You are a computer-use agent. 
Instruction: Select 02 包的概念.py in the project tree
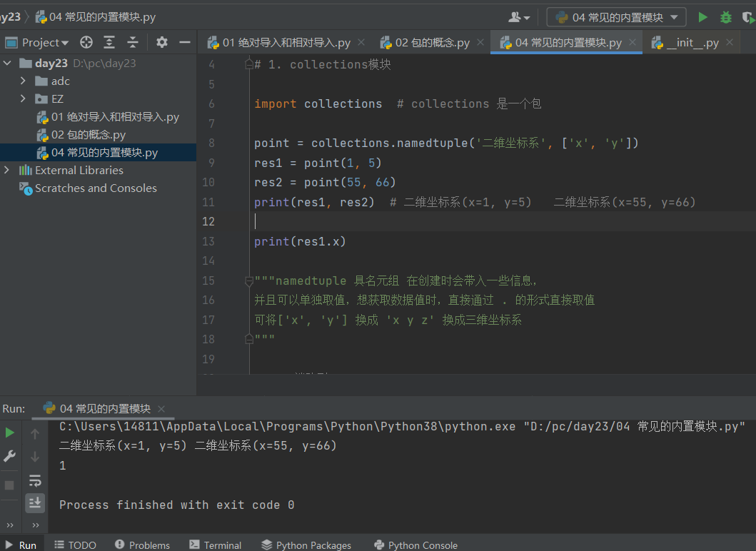click(81, 134)
